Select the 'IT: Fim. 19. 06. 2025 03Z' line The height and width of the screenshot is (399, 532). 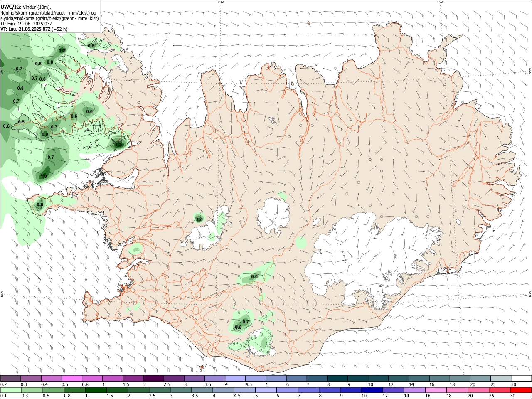(x=26, y=24)
